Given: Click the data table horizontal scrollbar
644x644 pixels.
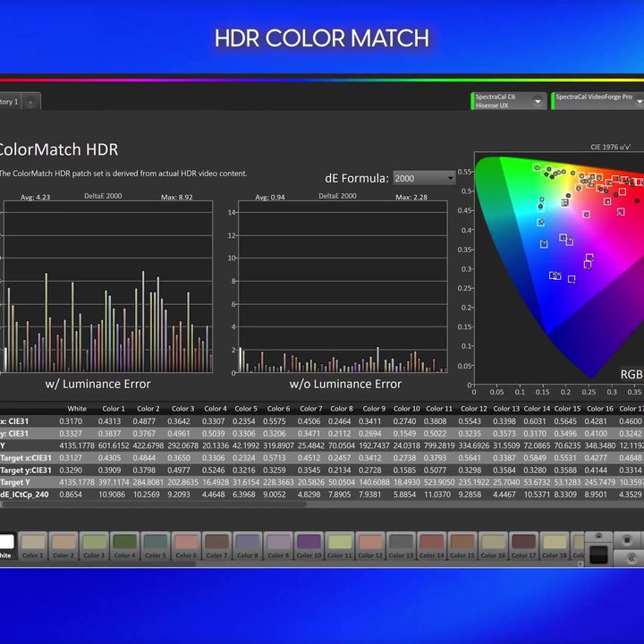Looking at the screenshot, I should coord(154,504).
